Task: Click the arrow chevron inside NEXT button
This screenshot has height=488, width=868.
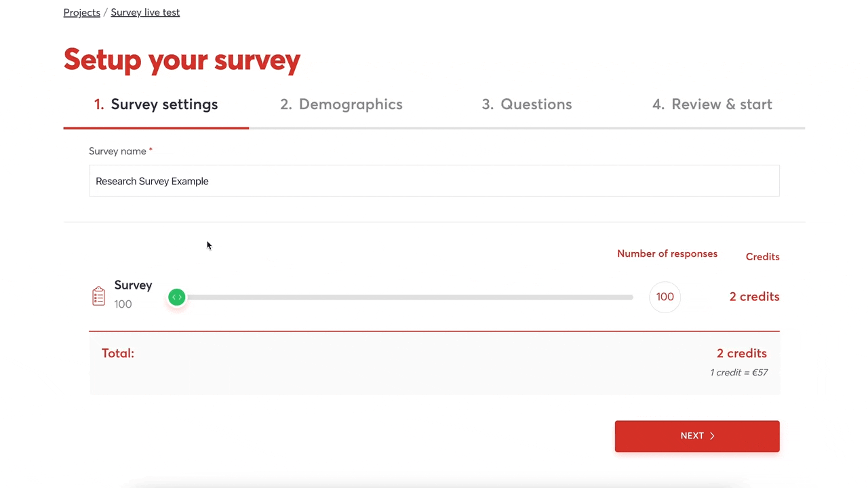Action: [713, 436]
